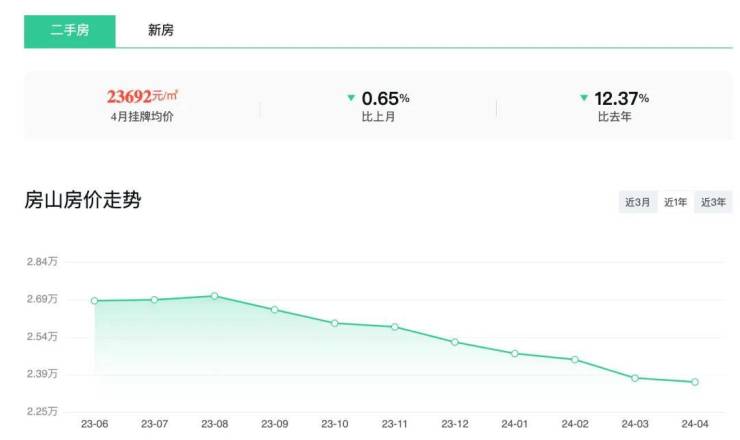
Task: Select the latest 24-04 data point
Action: [694, 382]
